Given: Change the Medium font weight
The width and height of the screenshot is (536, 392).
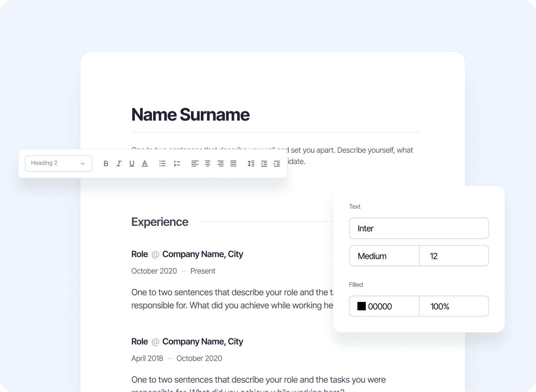Looking at the screenshot, I should [x=384, y=256].
